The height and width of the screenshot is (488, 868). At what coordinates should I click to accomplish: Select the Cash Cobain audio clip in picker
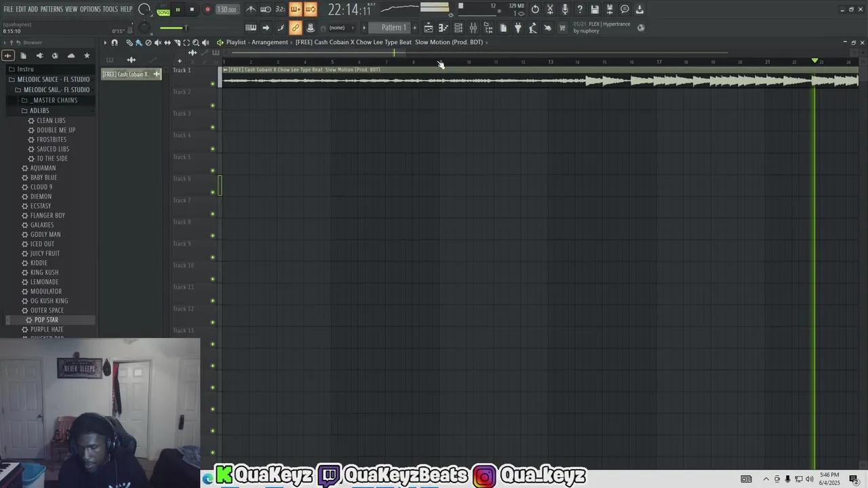tap(132, 74)
